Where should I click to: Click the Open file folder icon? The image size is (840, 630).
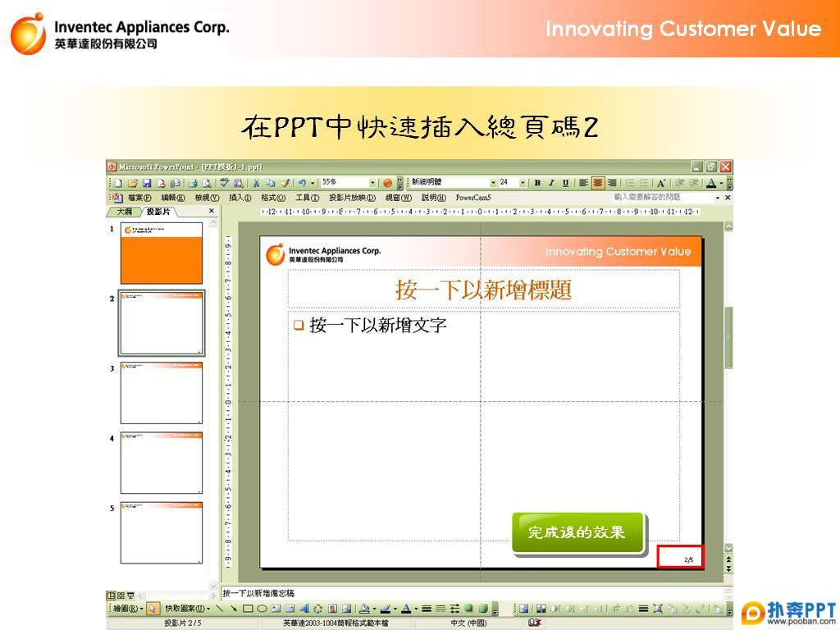point(132,183)
